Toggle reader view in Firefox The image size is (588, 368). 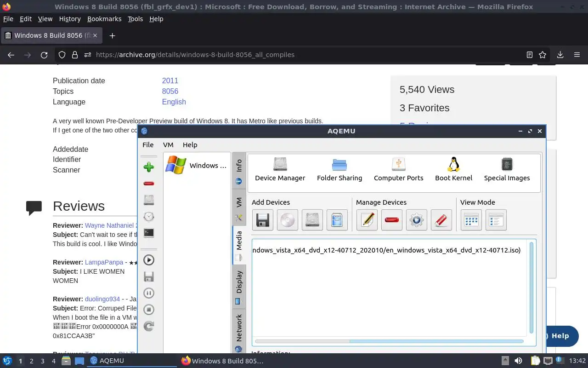[530, 55]
